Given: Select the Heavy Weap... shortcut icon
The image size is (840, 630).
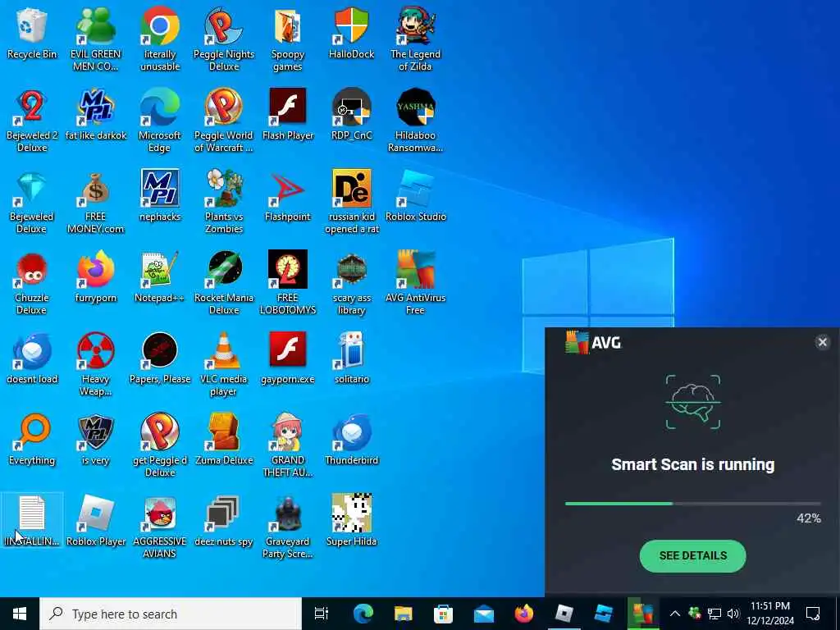Looking at the screenshot, I should coord(95,363).
